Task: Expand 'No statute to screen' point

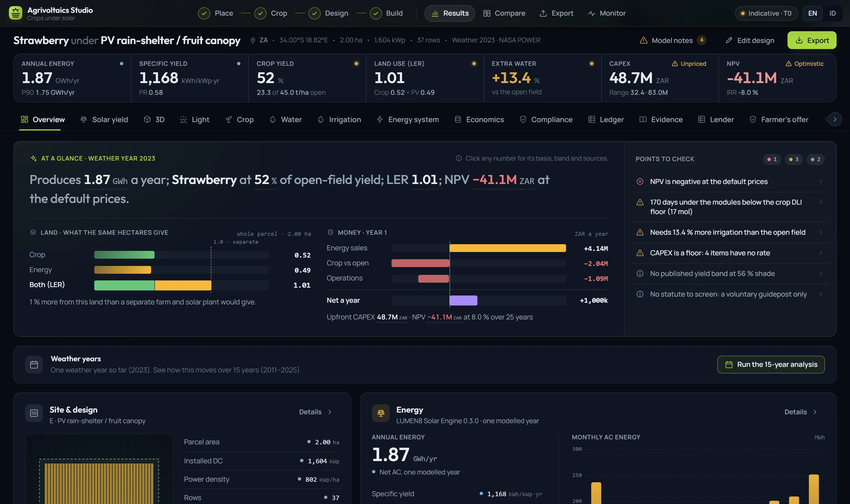Action: (730, 294)
